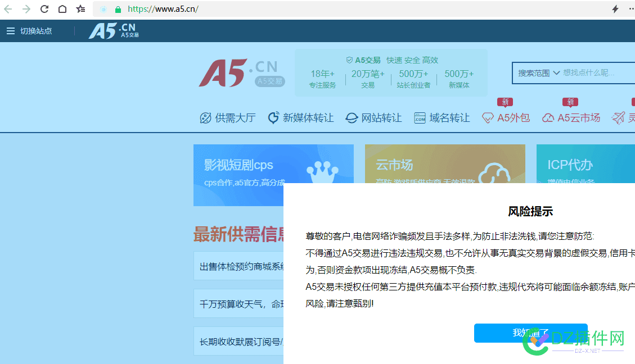Go back with the browser back arrow
This screenshot has width=635, height=364.
(8, 9)
